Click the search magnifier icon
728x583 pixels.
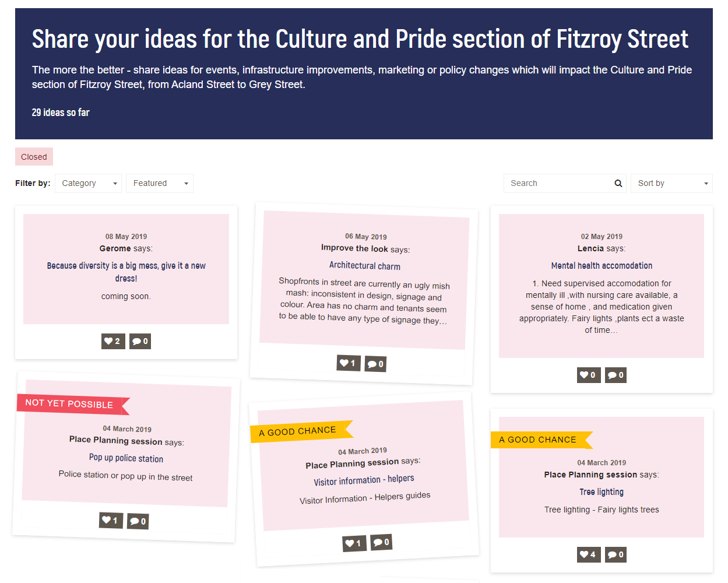[x=618, y=183]
